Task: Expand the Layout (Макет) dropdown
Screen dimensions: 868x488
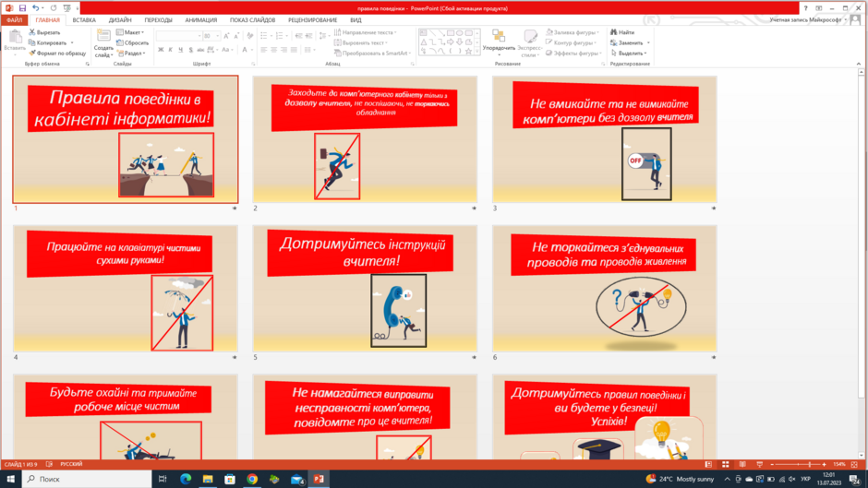Action: tap(130, 32)
